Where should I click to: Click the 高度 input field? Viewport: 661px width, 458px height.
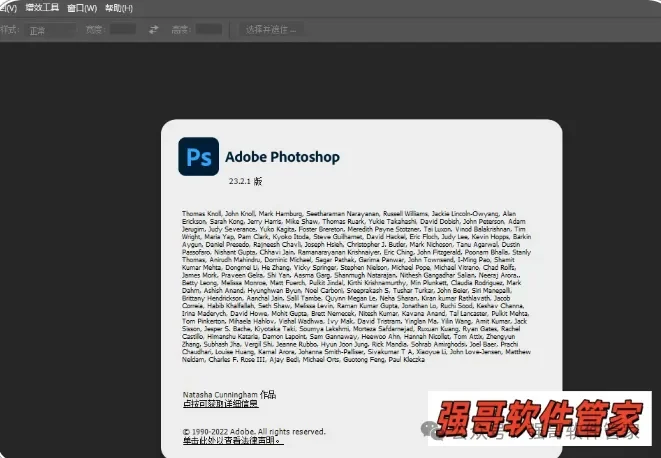(x=209, y=29)
